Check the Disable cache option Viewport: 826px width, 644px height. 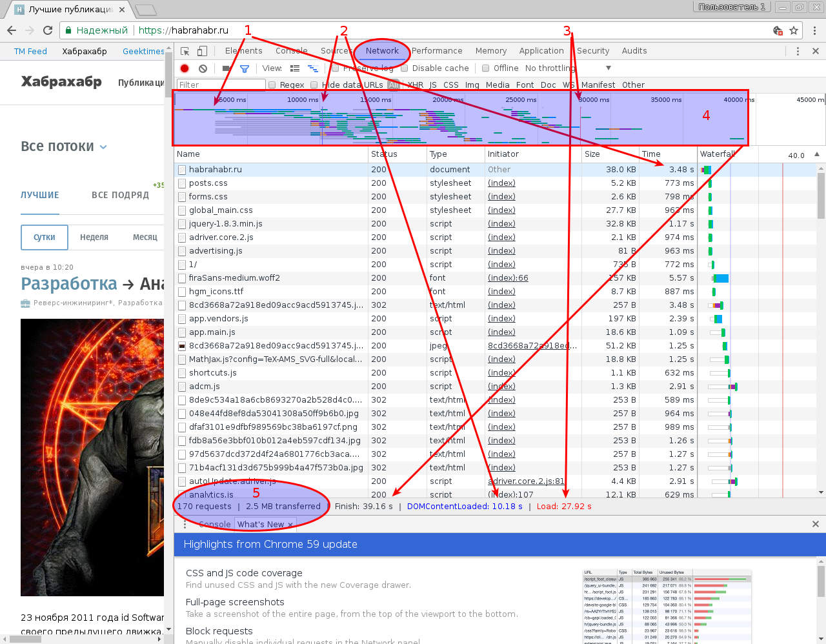405,68
